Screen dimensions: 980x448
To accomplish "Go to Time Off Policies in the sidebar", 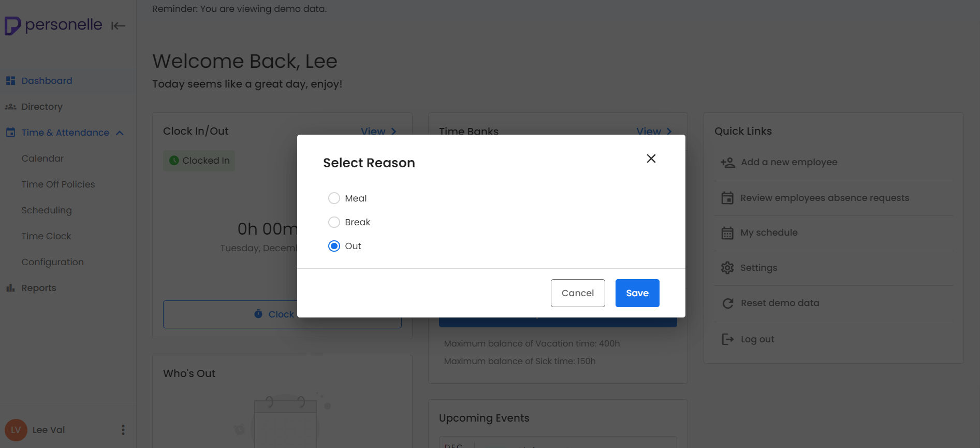I will (x=58, y=184).
